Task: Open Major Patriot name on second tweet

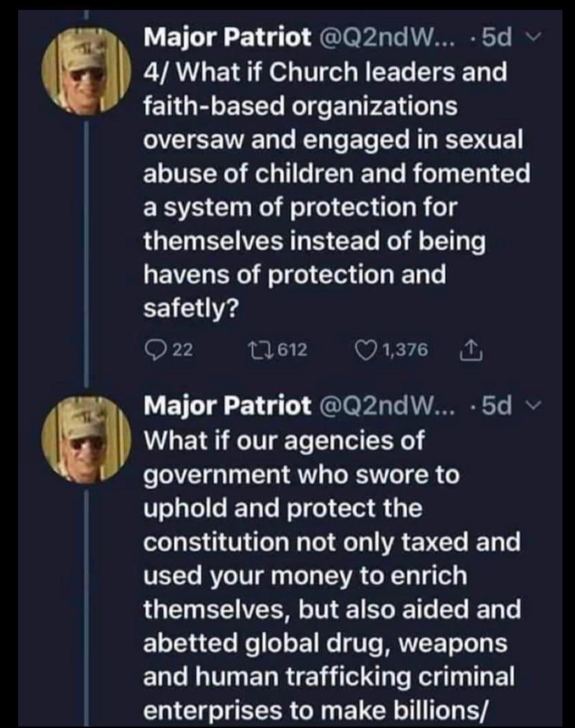Action: (x=227, y=406)
